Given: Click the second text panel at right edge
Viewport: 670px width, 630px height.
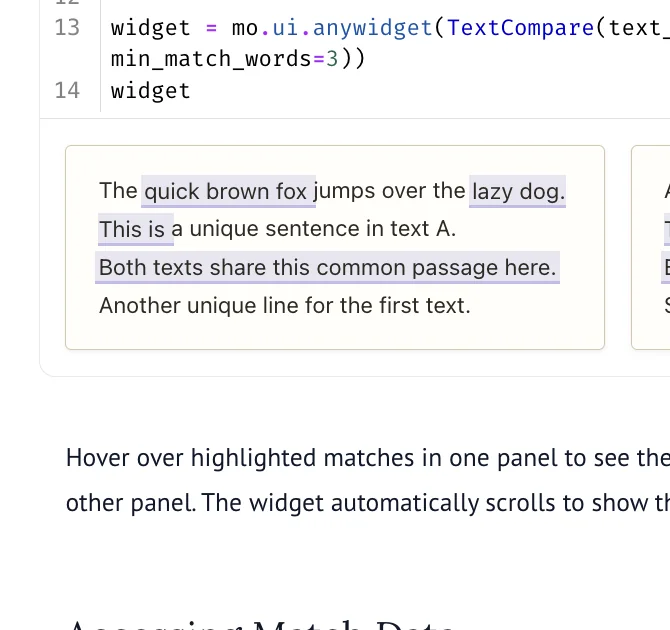Looking at the screenshot, I should pos(651,247).
